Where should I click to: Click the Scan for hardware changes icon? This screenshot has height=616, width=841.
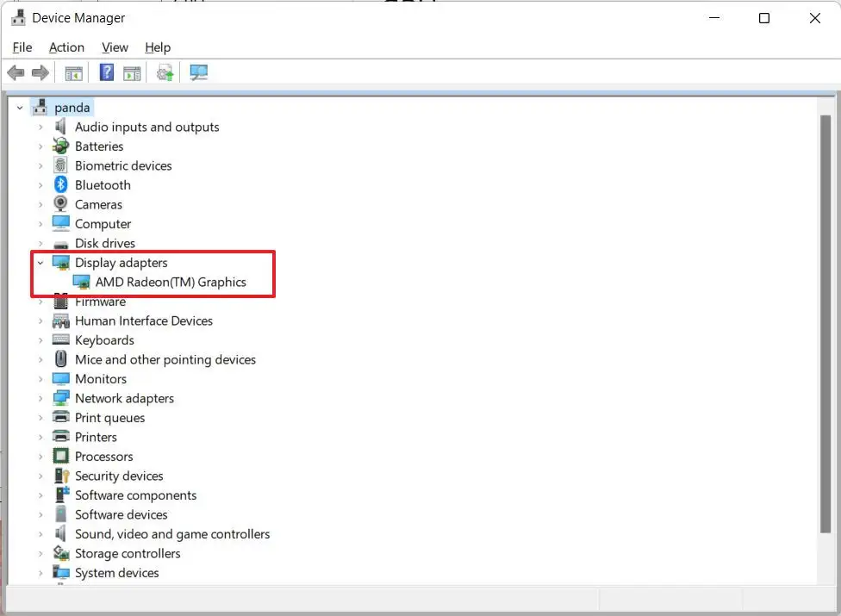[x=199, y=72]
